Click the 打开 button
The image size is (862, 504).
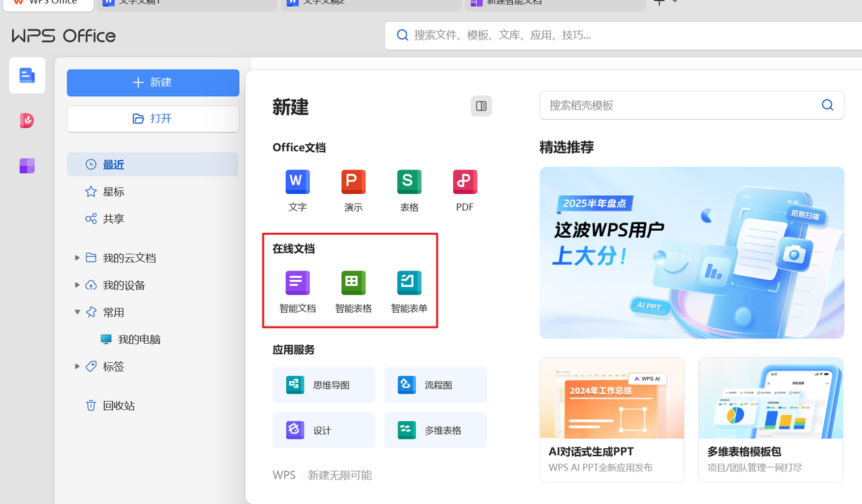(153, 119)
